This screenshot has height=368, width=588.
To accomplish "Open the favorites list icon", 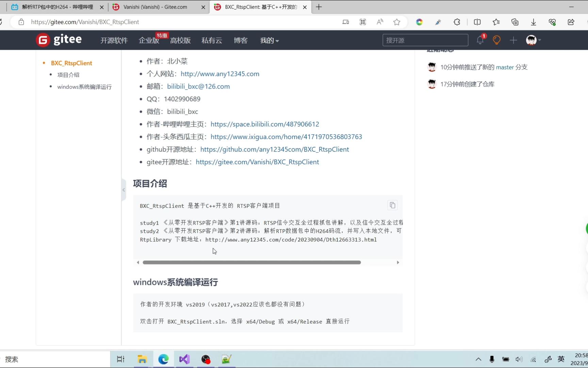I will click(496, 22).
